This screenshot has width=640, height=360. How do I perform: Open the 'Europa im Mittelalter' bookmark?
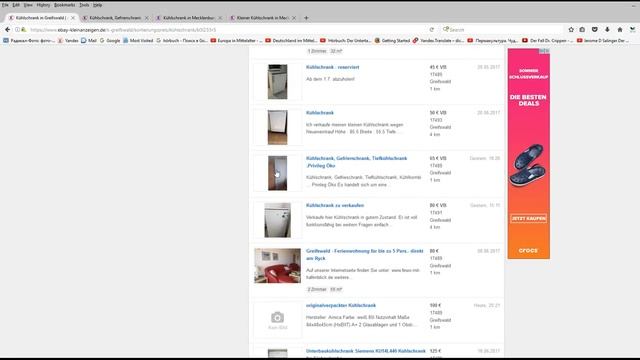(x=236, y=40)
